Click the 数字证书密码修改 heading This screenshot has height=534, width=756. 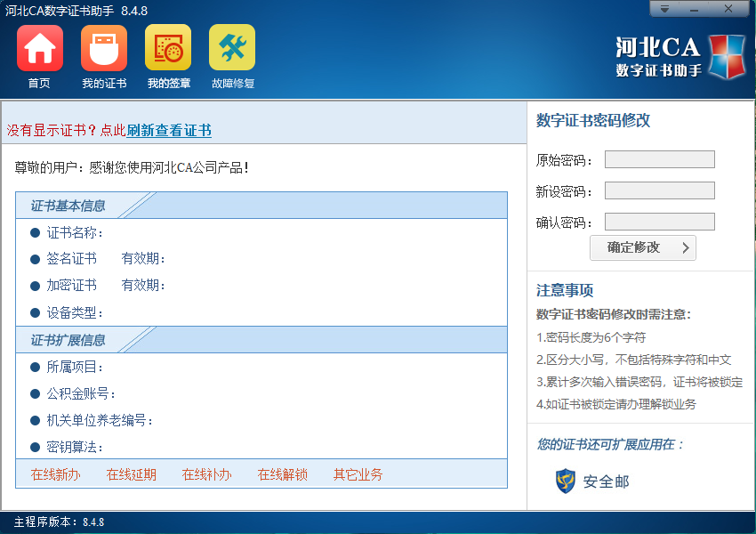593,121
